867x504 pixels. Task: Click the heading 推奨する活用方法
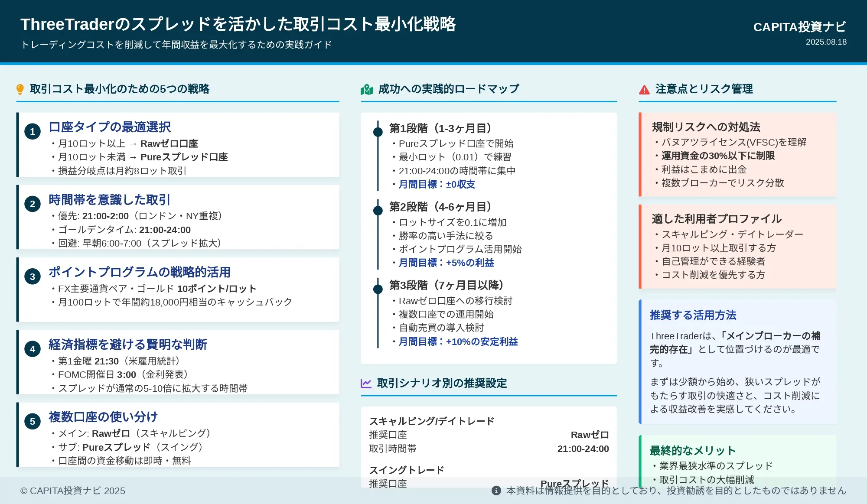tap(693, 315)
